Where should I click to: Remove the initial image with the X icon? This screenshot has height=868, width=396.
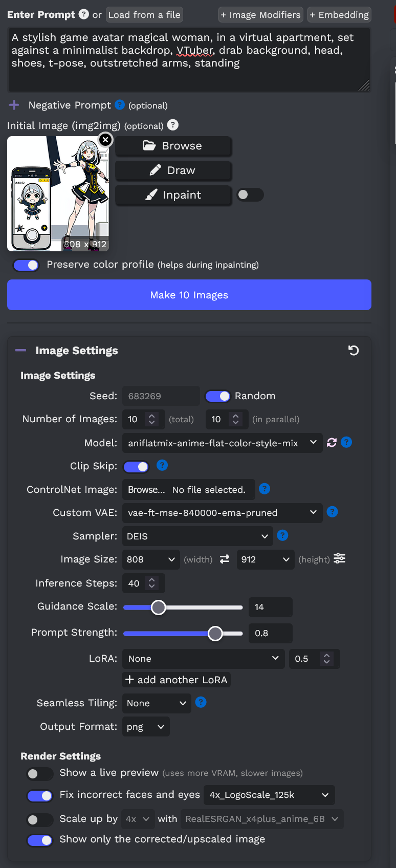(105, 140)
